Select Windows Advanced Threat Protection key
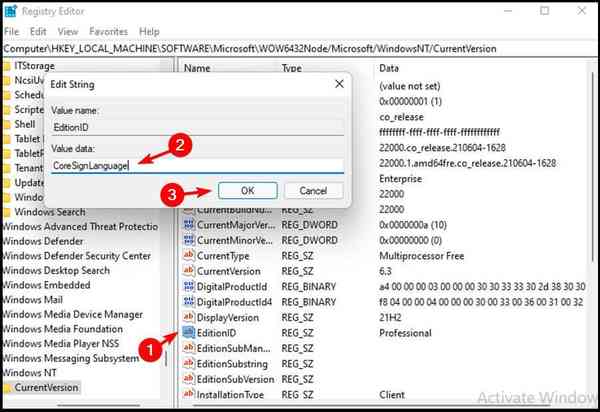Image resolution: width=600 pixels, height=412 pixels. [x=80, y=227]
